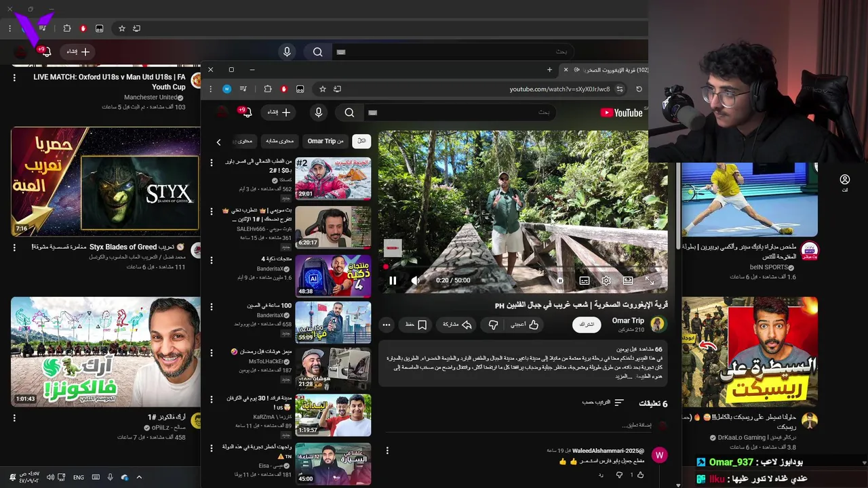Screen dimensions: 868x488
Task: Open the 100 ساعة في الصين title
Action: point(269,306)
